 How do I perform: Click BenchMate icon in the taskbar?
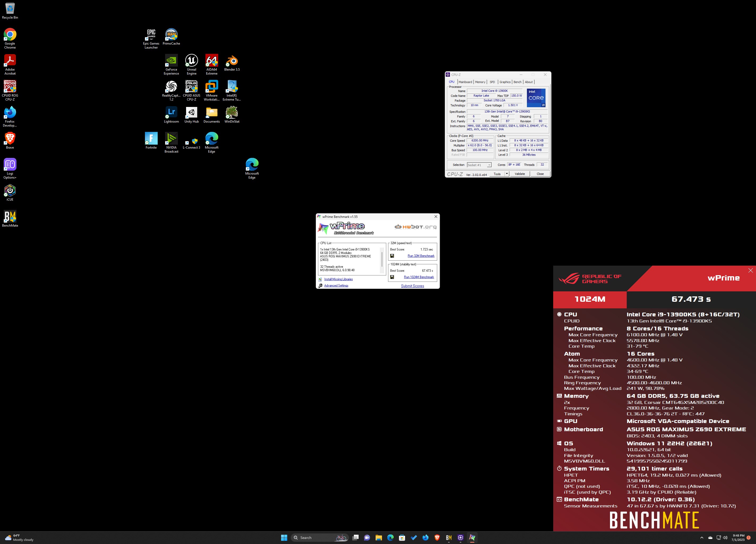coord(449,537)
